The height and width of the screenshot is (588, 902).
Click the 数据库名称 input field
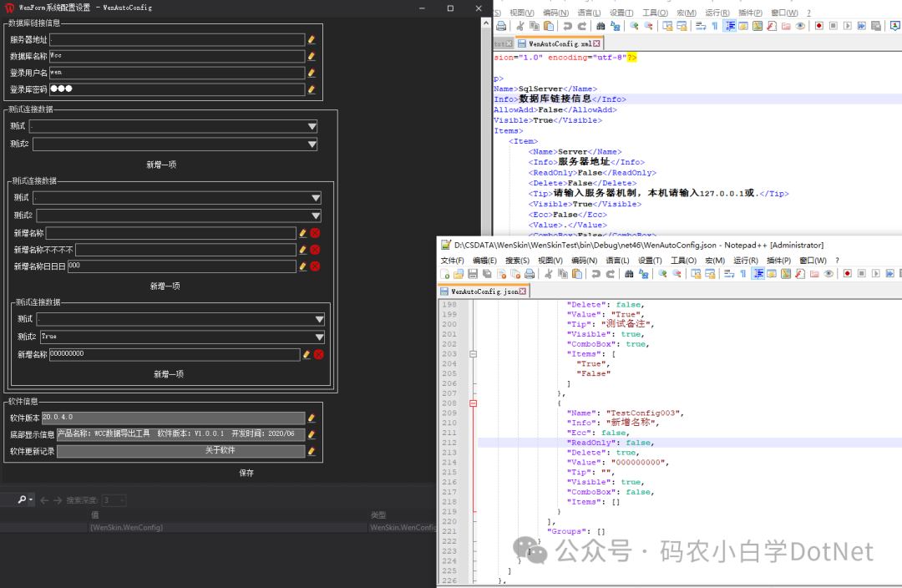[176, 56]
